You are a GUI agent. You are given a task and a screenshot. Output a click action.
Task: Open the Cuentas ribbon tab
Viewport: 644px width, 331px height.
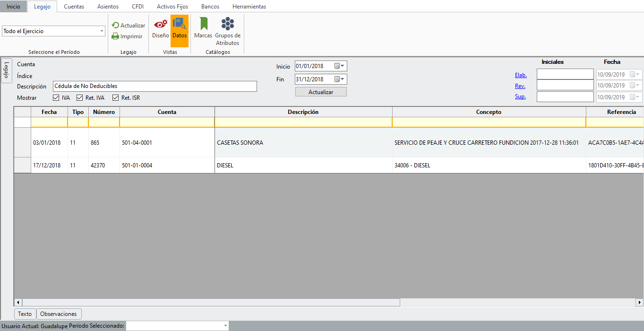tap(74, 7)
